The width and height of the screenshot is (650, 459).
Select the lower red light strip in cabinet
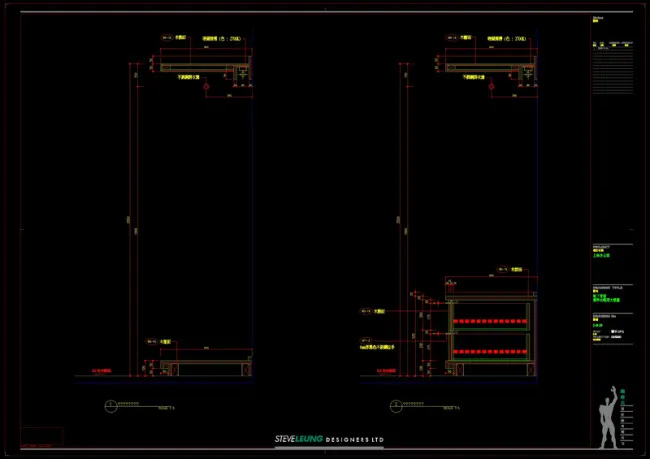tap(493, 352)
